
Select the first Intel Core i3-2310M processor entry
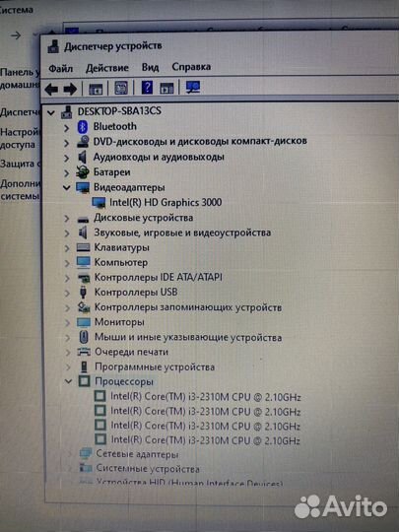click(206, 397)
